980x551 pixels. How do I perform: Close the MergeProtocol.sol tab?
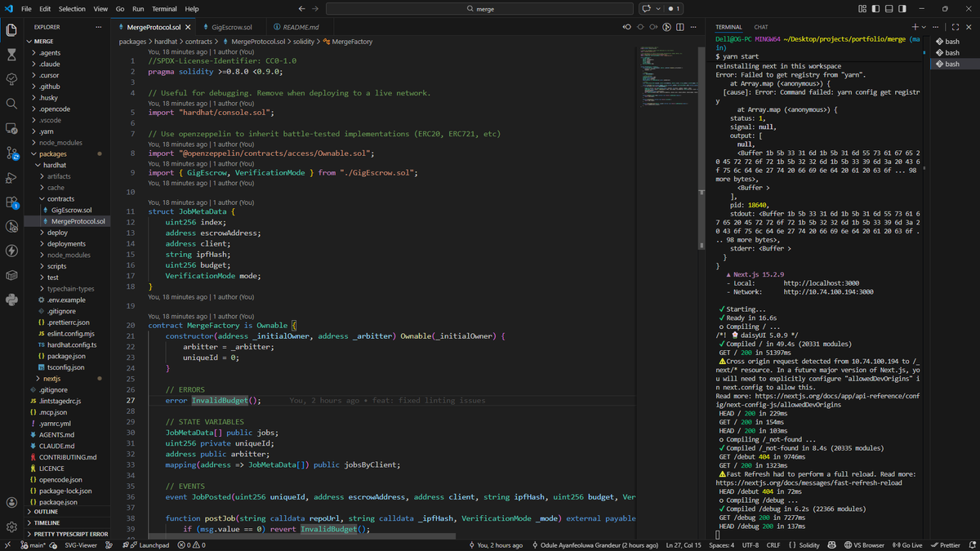click(x=188, y=27)
